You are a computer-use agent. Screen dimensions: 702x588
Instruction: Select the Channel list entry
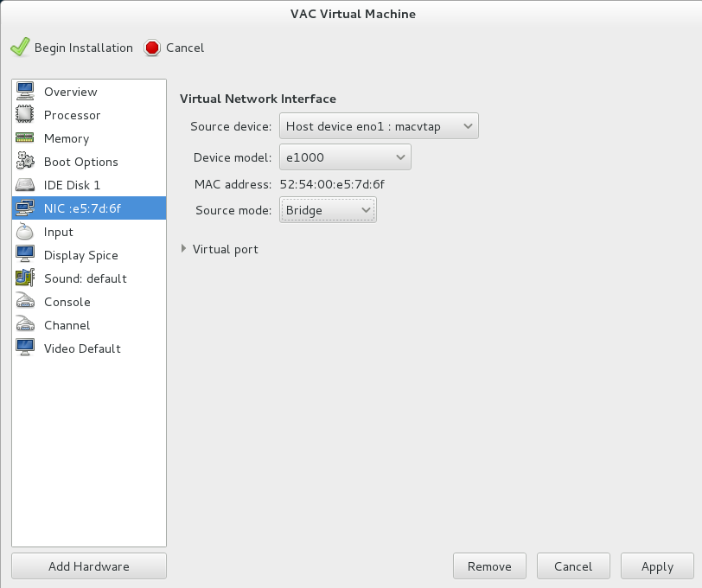(89, 324)
